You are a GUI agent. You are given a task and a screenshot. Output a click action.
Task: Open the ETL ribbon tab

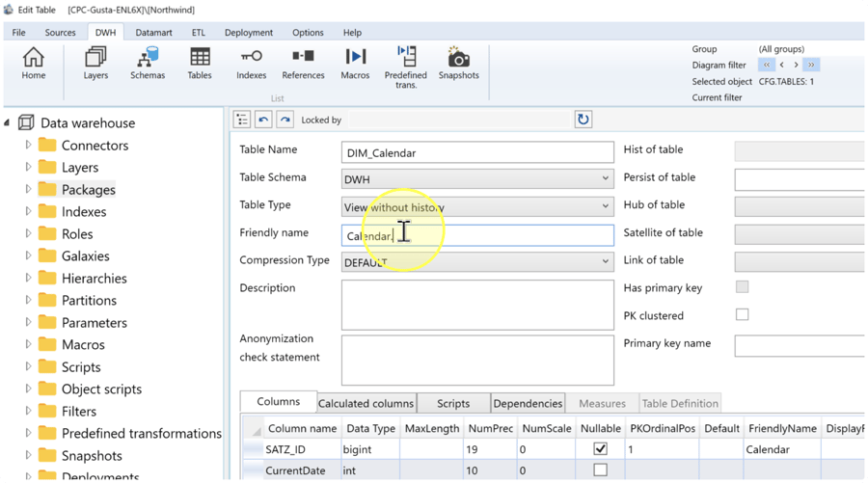[199, 32]
